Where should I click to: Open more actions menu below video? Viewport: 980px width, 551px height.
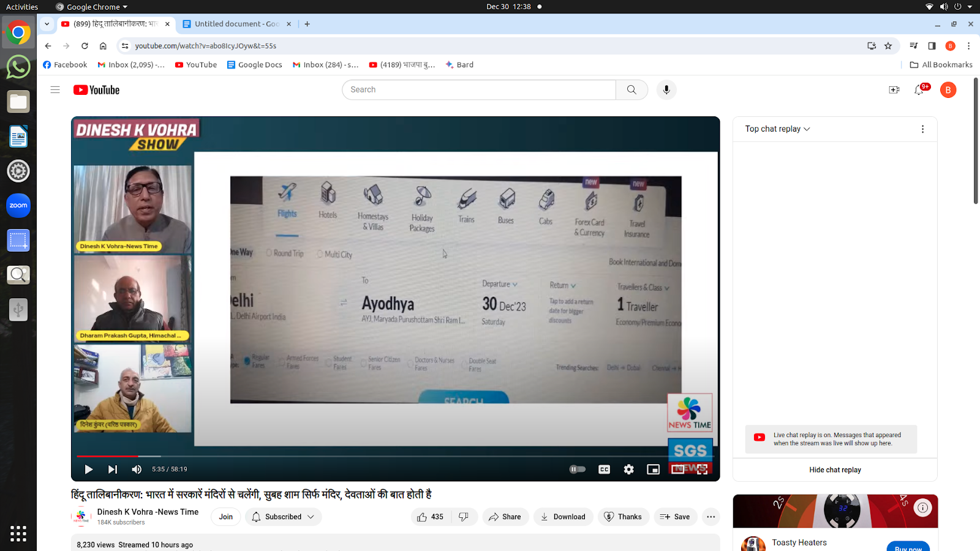(710, 517)
